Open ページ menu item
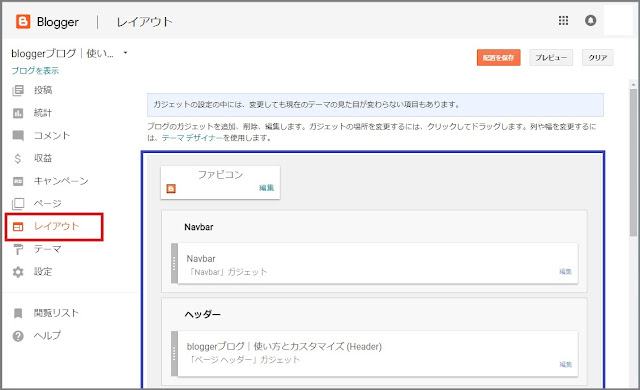Image resolution: width=640 pixels, height=390 pixels. [x=47, y=204]
